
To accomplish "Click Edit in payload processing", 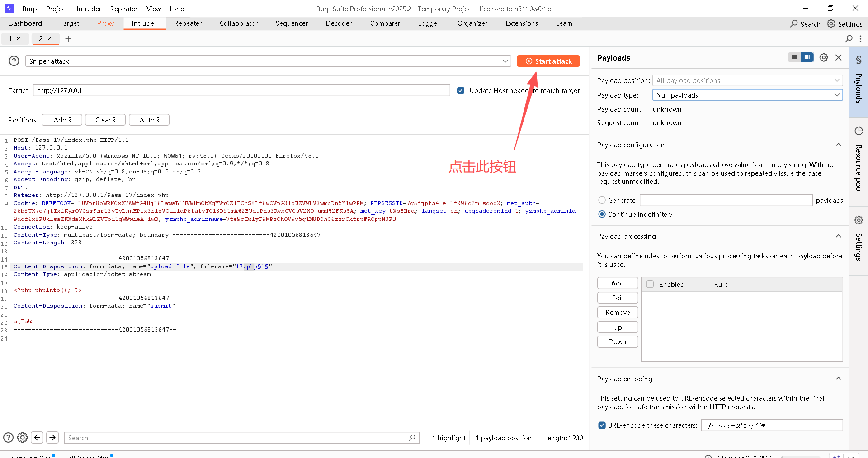I will click(x=618, y=298).
